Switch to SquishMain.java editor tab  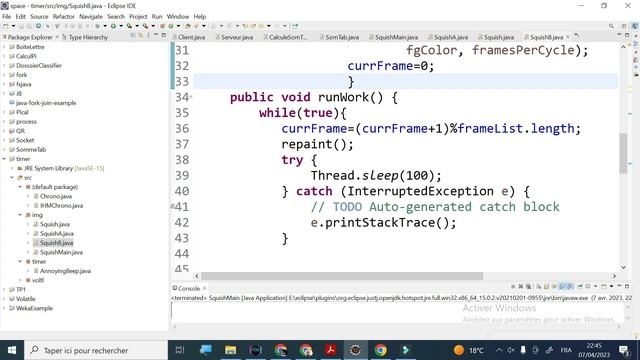tap(393, 37)
